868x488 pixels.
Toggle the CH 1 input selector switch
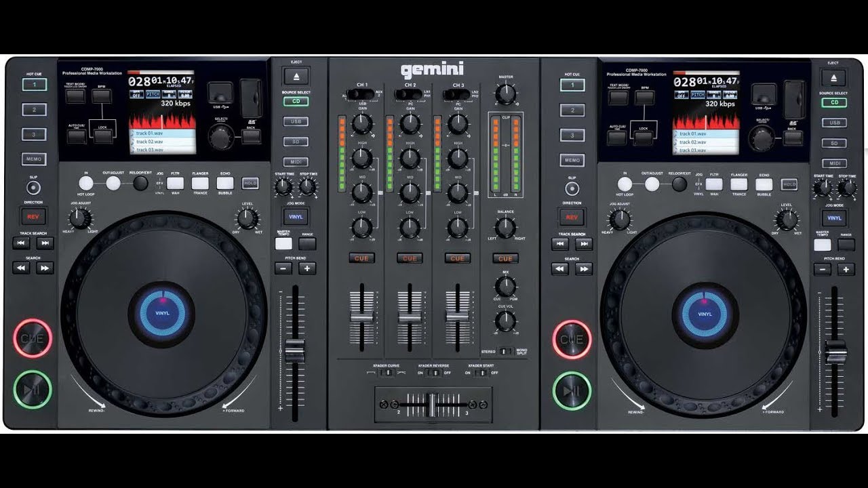[x=361, y=94]
